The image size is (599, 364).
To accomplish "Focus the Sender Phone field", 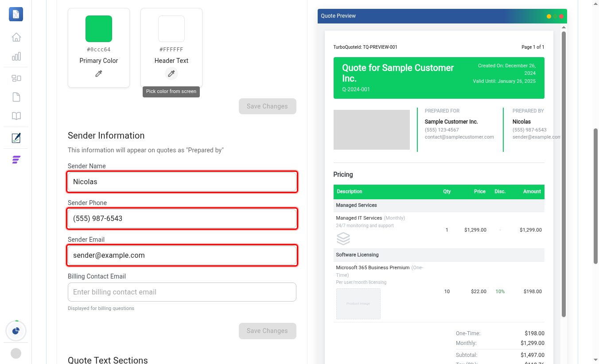I will pos(182,218).
